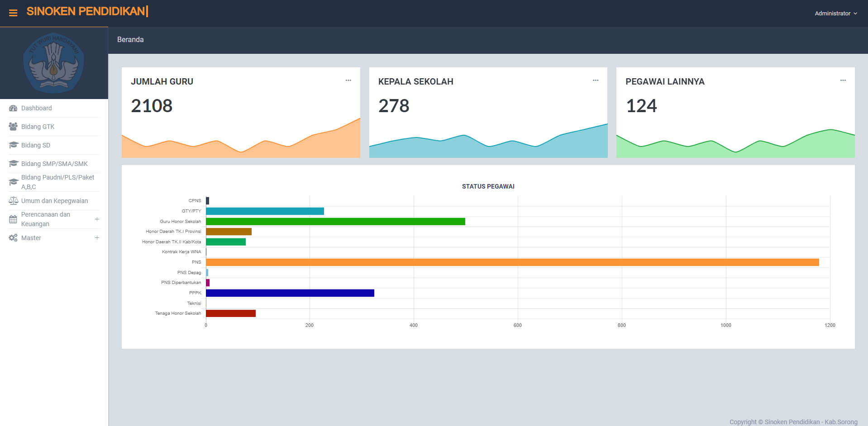Image resolution: width=868 pixels, height=426 pixels.
Task: Toggle the hamburger sidebar menu icon
Action: 13,13
